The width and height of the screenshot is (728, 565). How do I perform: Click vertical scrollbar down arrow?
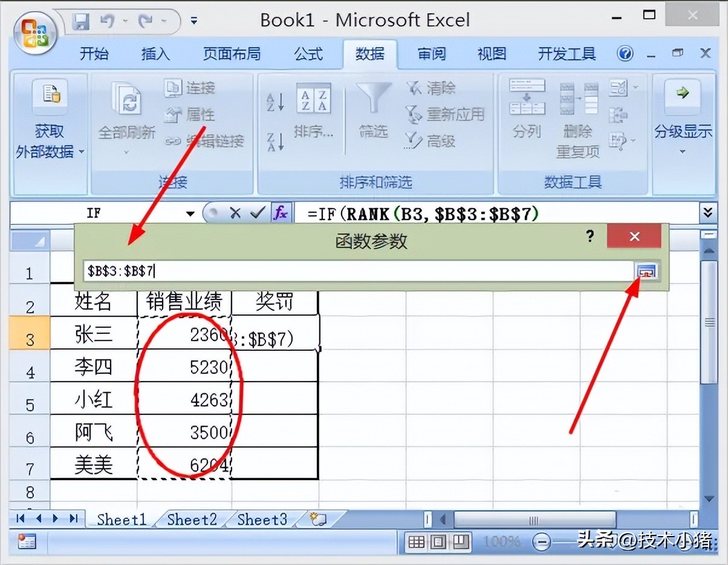tap(709, 498)
